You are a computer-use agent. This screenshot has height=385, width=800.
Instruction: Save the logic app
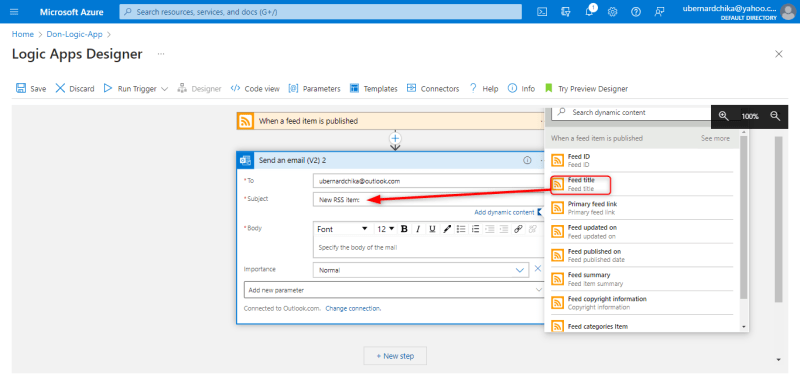[x=31, y=88]
